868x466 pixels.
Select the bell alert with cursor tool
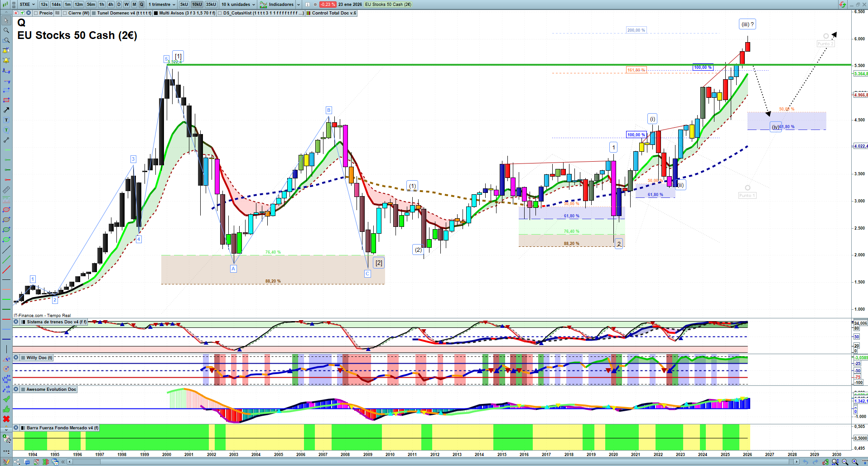[x=6, y=50]
